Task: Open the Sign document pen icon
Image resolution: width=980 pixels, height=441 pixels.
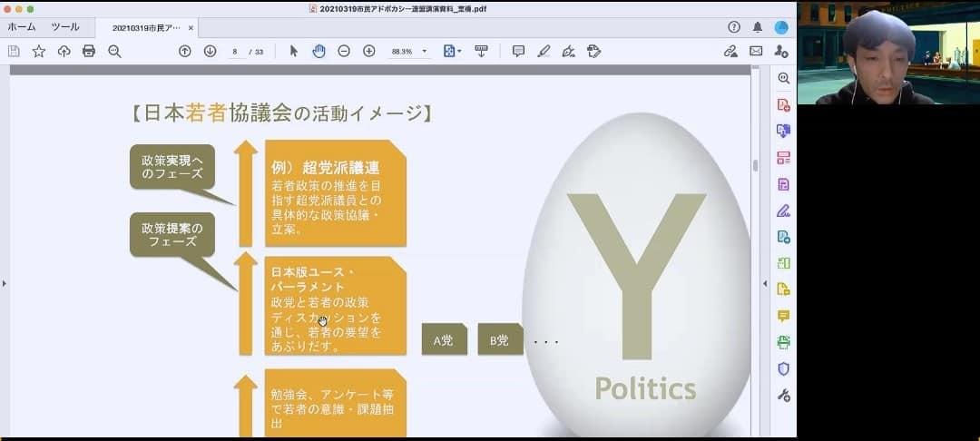Action: 568,51
